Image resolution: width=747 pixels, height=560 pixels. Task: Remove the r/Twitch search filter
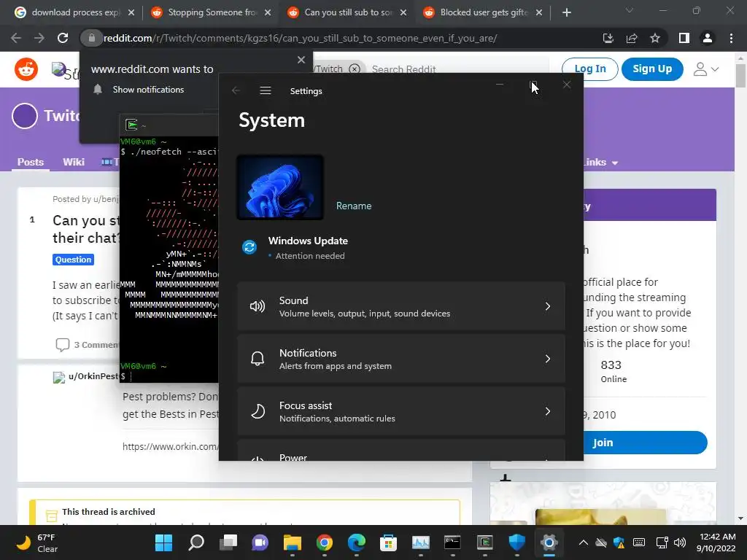point(355,69)
